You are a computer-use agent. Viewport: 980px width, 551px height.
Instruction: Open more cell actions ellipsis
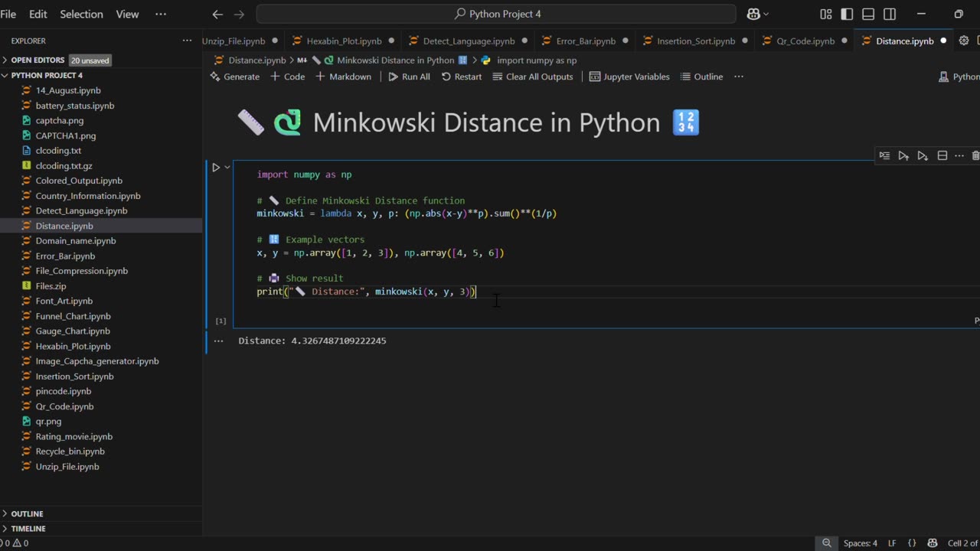[x=959, y=155]
